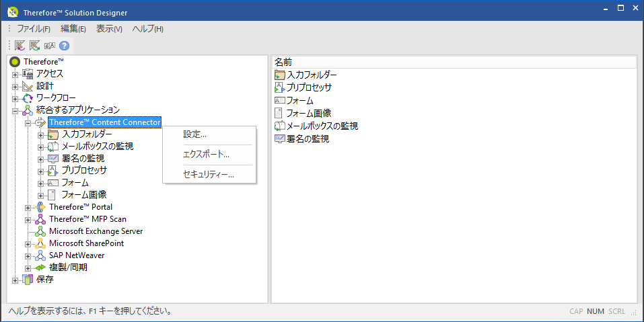
Task: Click the Therefore root node green icon
Action: (x=15, y=62)
